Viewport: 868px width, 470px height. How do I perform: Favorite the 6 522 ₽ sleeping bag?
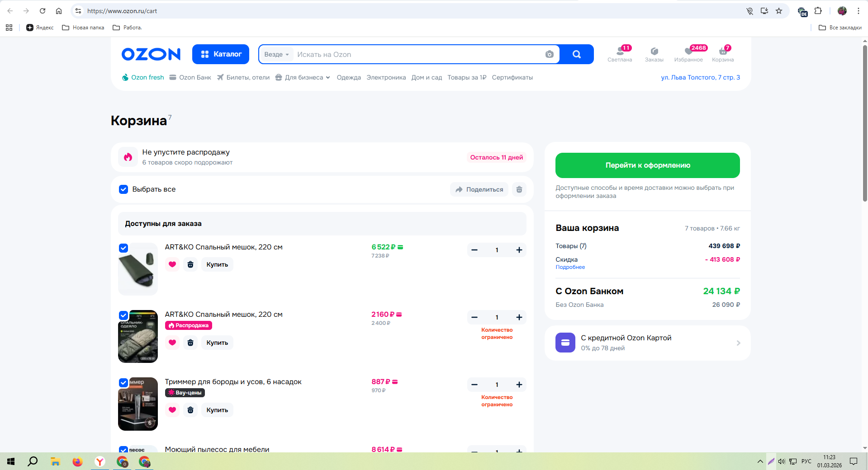pos(172,264)
